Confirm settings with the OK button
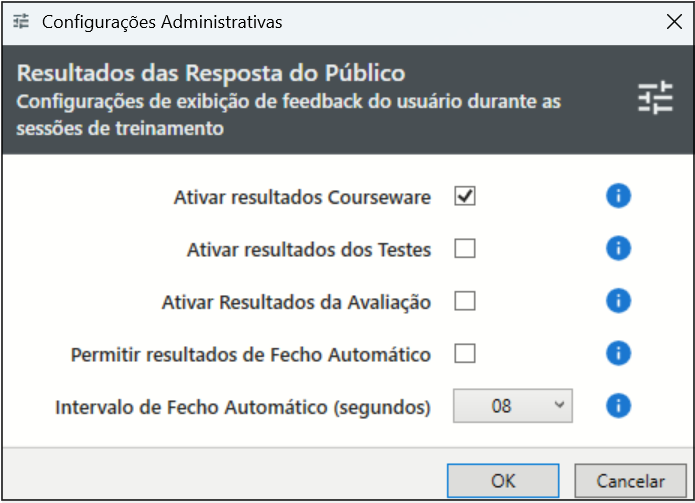 pyautogui.click(x=503, y=481)
